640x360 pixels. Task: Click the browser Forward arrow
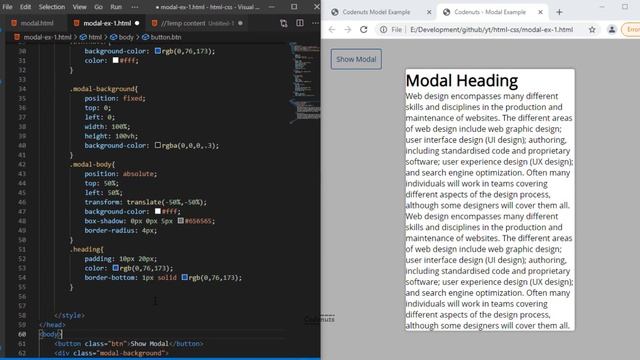click(348, 29)
